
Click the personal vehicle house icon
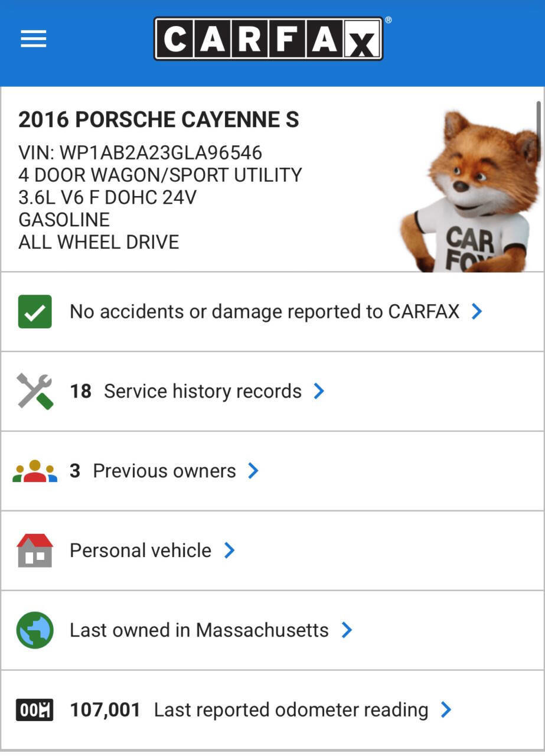[x=35, y=550]
